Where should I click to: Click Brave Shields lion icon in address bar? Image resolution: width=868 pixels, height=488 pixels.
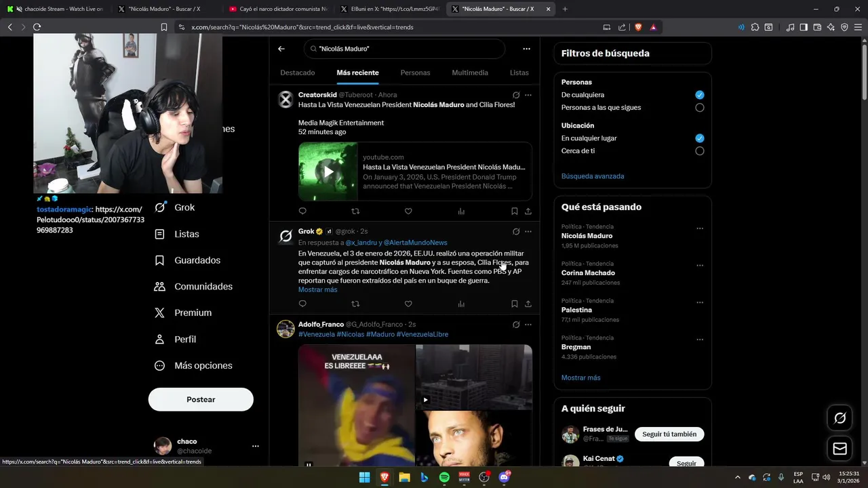pyautogui.click(x=638, y=27)
